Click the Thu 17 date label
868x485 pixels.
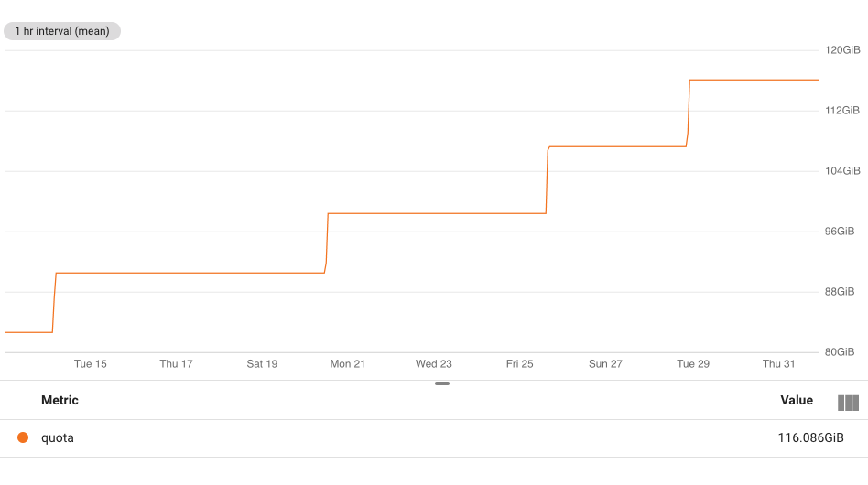(x=176, y=364)
